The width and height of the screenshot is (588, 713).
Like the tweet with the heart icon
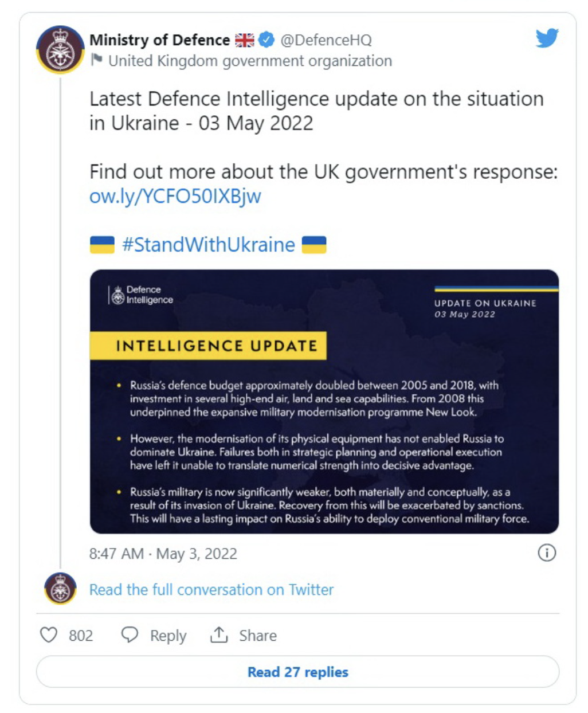[49, 635]
